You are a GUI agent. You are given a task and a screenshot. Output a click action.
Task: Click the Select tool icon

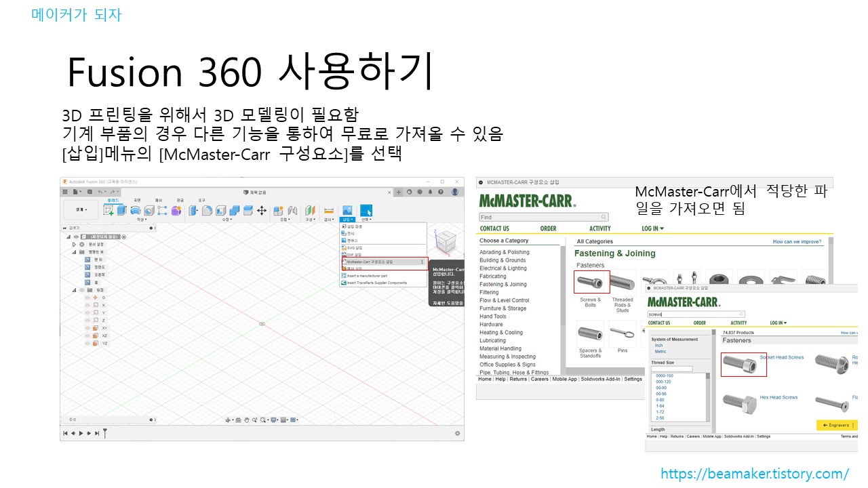point(366,210)
